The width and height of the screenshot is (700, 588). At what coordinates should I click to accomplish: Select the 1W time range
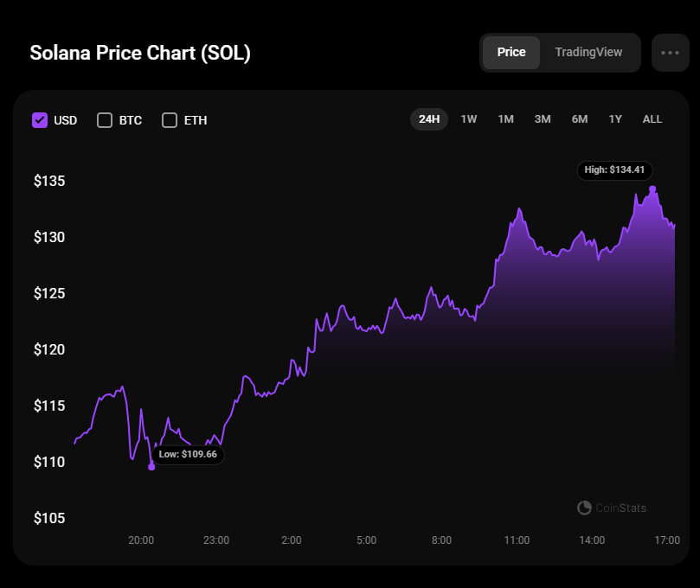[469, 119]
